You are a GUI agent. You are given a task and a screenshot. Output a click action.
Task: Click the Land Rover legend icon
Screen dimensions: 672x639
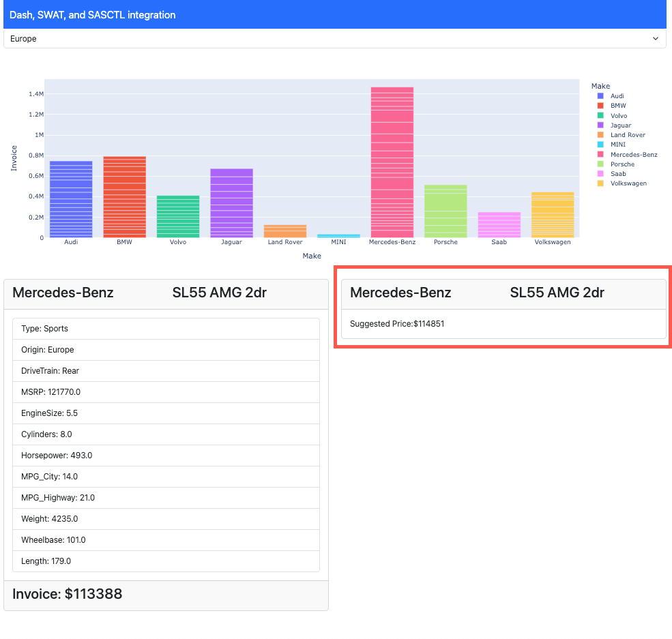pos(599,134)
